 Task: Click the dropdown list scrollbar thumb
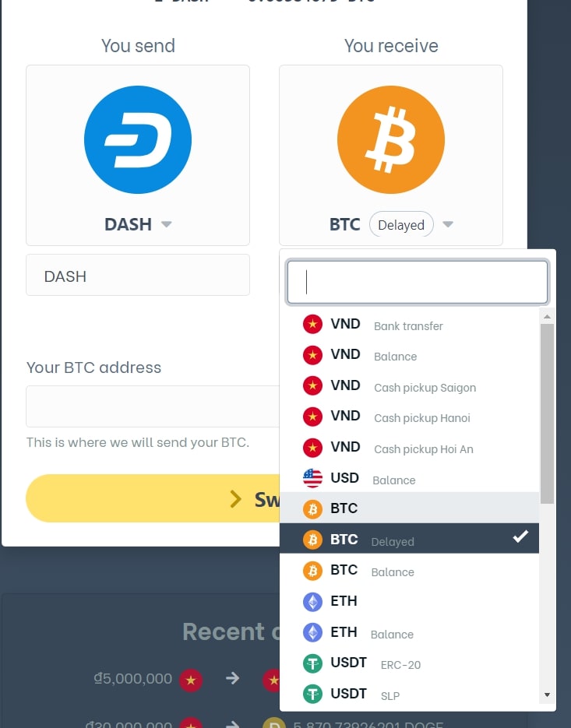(548, 413)
